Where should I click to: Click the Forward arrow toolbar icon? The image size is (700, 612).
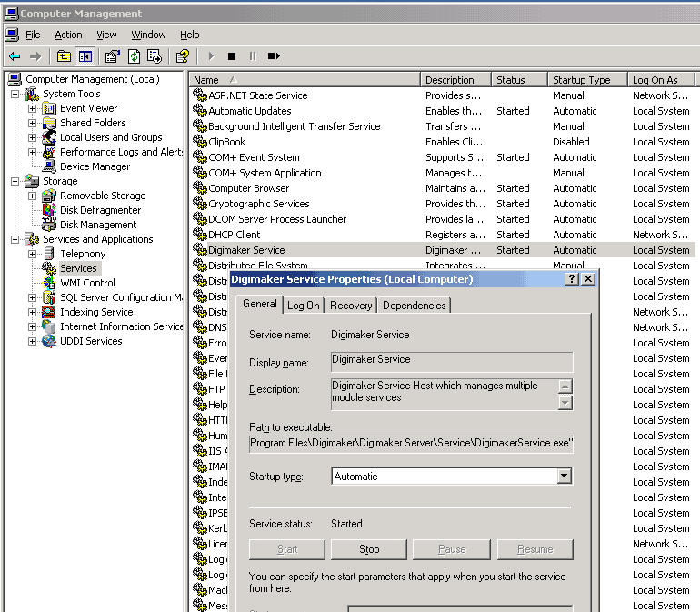click(35, 56)
